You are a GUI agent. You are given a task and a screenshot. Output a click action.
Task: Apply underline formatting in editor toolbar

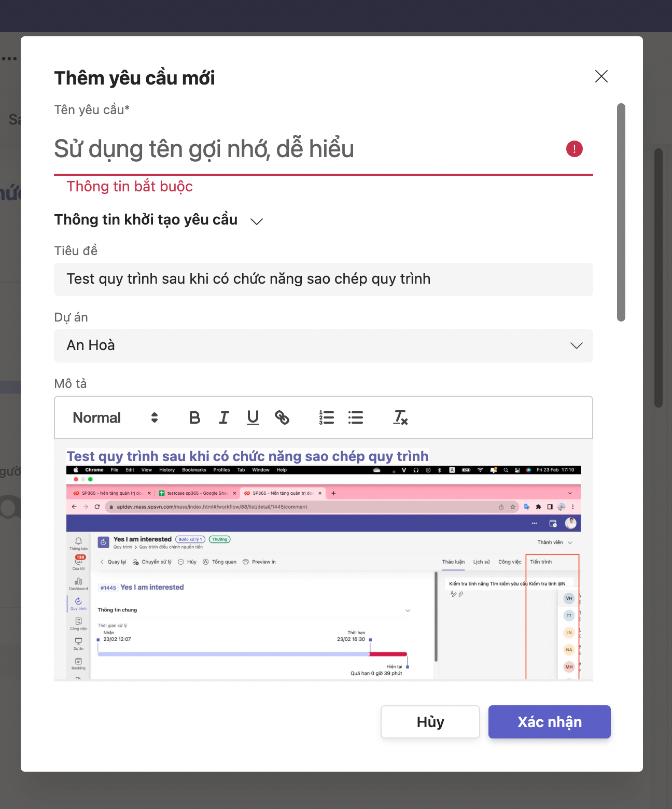[253, 417]
